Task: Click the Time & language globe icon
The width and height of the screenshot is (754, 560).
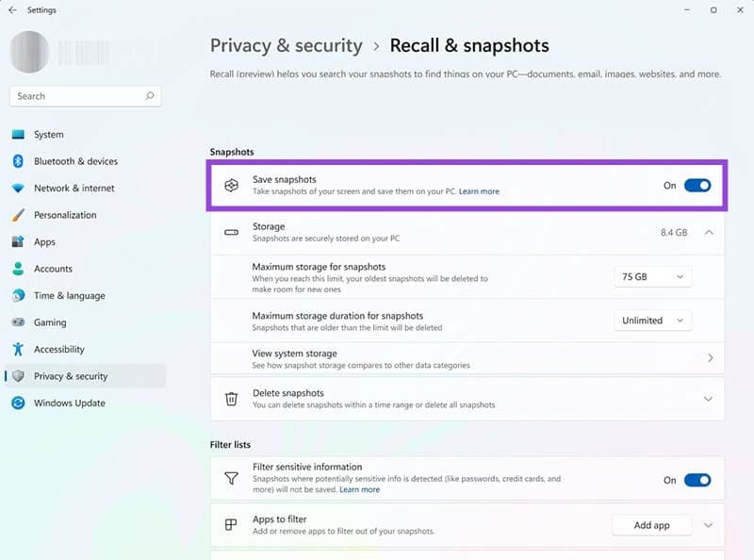Action: 18,295
